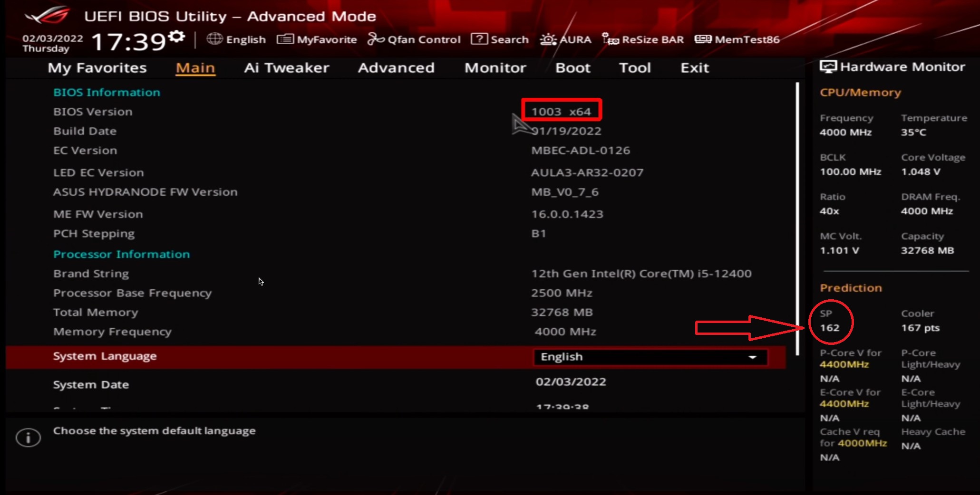The image size is (980, 495).
Task: Click the main panel vertical scrollbar
Action: [x=797, y=219]
